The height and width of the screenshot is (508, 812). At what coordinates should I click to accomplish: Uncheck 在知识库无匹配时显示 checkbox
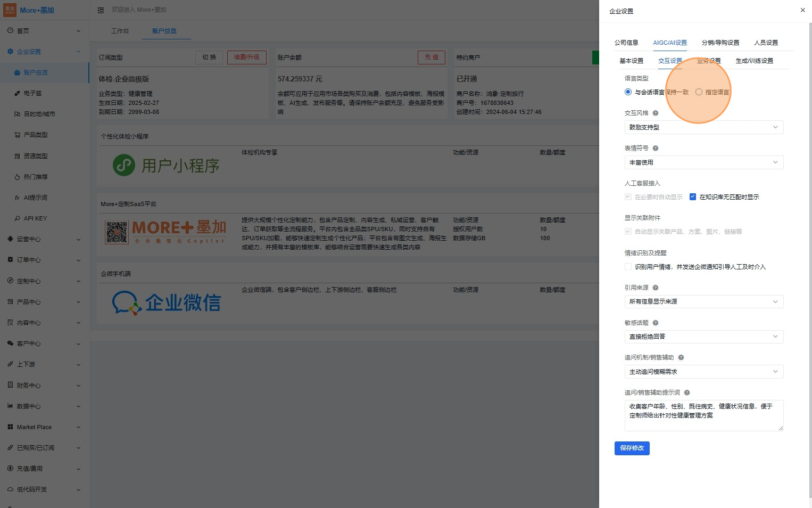[693, 197]
